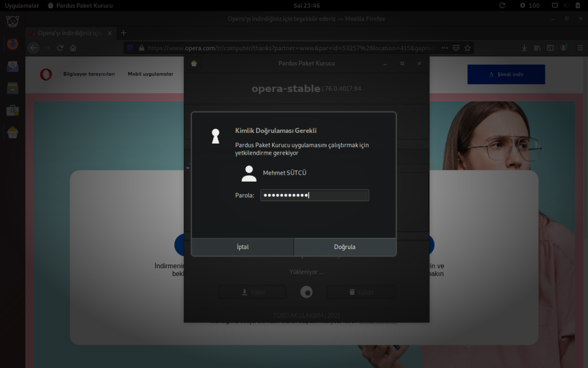The height and width of the screenshot is (368, 588).
Task: Click the 'Kimlik Doğrulaması Gerekli' heading
Action: tap(276, 131)
